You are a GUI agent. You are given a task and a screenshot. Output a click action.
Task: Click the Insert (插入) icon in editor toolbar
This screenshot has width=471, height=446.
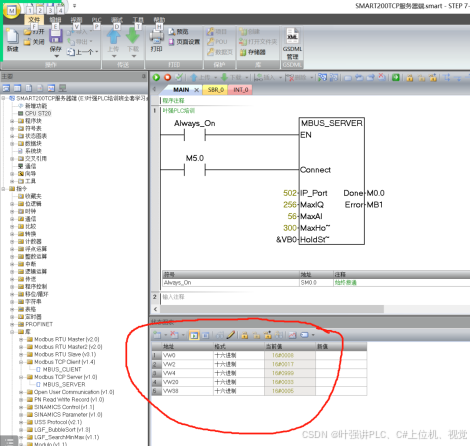click(x=258, y=78)
